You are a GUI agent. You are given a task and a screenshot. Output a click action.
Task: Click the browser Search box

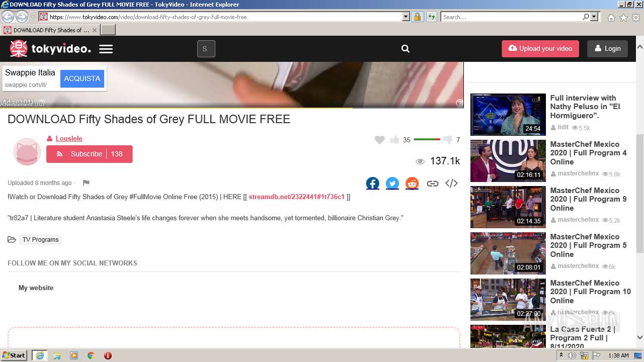click(x=511, y=17)
